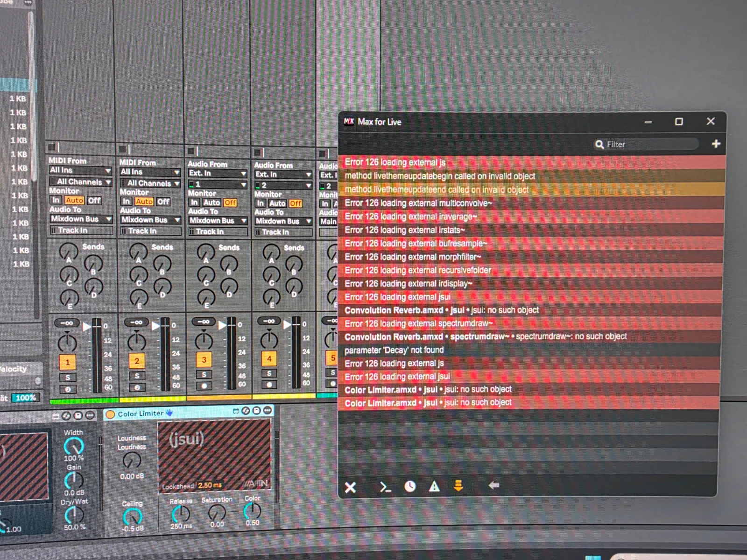
Task: Open track 2 All Channels dropdown
Action: coord(150,183)
